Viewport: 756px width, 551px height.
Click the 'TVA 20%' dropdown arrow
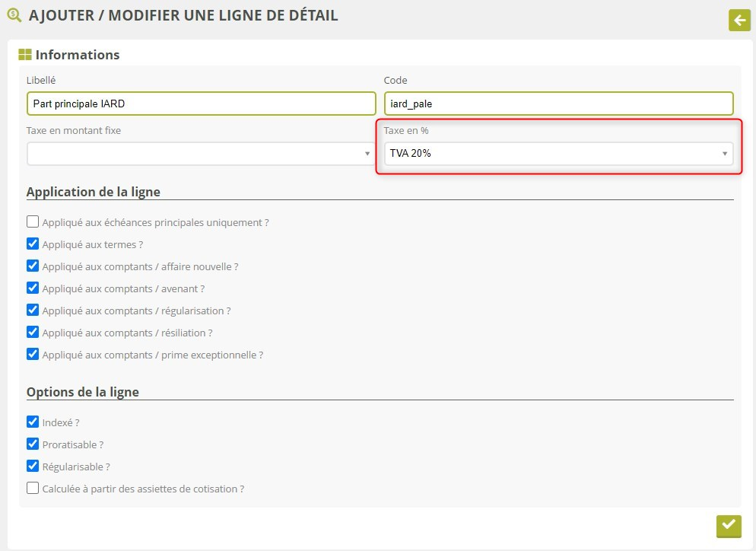724,154
